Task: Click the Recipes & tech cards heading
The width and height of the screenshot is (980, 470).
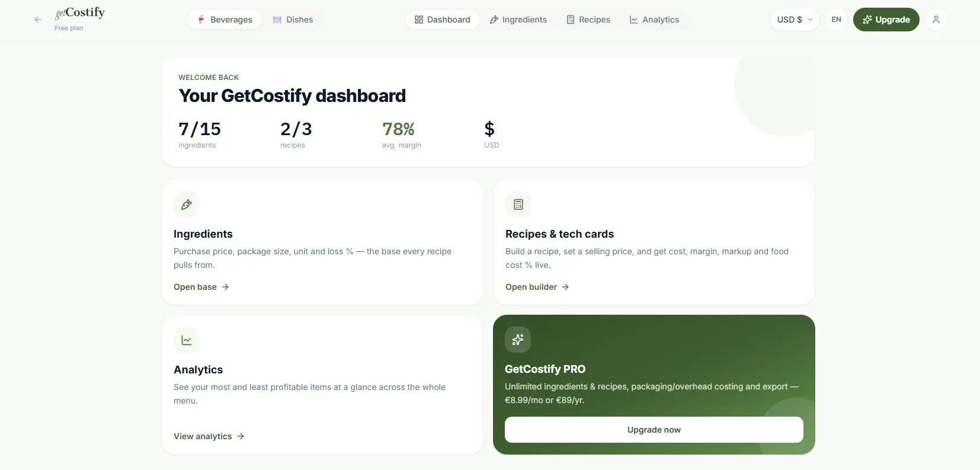Action: [x=559, y=234]
